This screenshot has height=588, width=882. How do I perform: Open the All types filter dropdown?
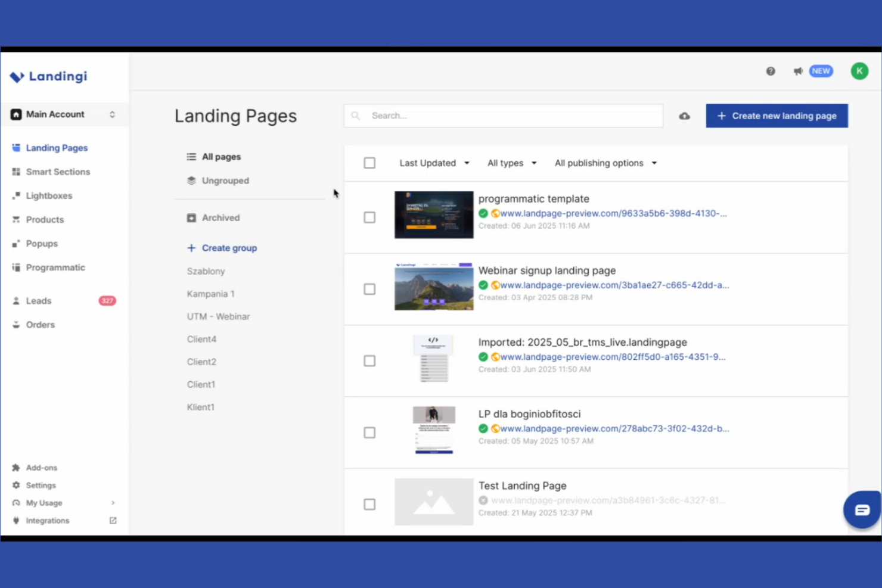(x=511, y=163)
